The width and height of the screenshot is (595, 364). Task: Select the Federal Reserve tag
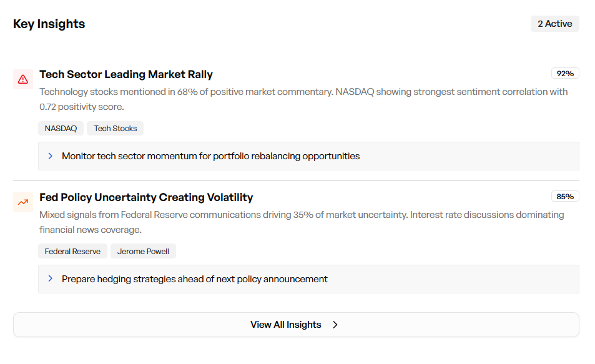pos(72,251)
